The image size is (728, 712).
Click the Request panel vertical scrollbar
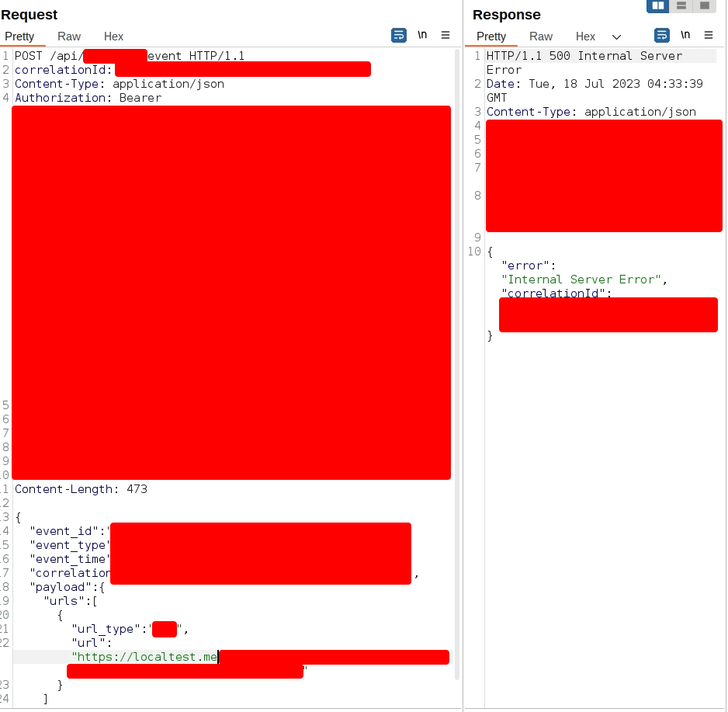coord(457,311)
